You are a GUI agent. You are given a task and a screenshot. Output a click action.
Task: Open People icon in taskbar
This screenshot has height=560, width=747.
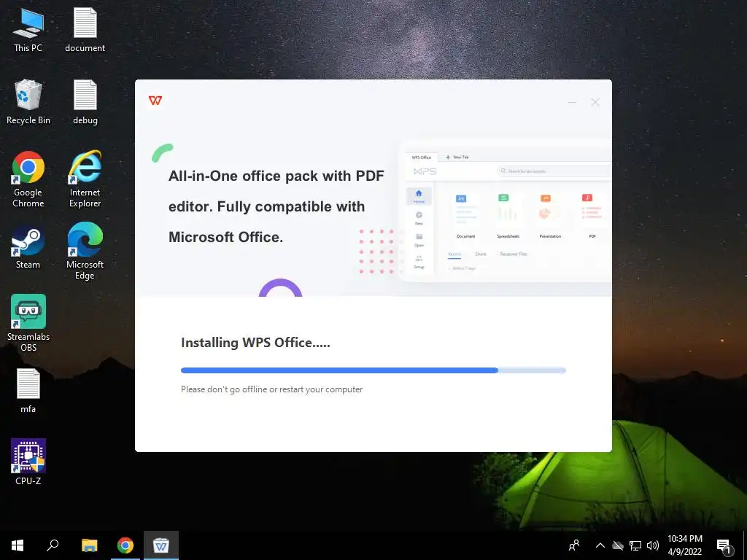coord(574,545)
